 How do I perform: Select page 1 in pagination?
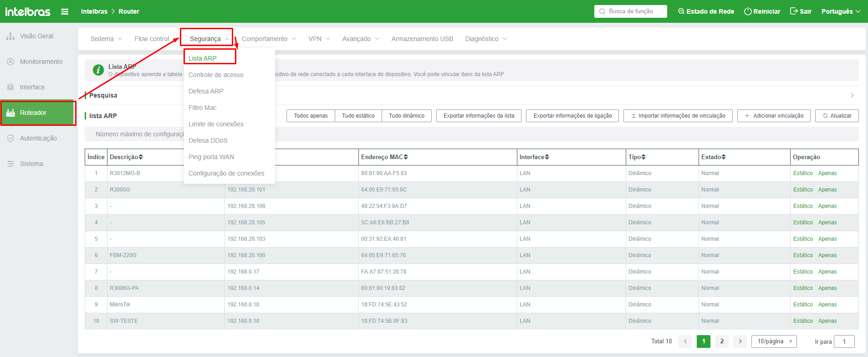tap(704, 341)
